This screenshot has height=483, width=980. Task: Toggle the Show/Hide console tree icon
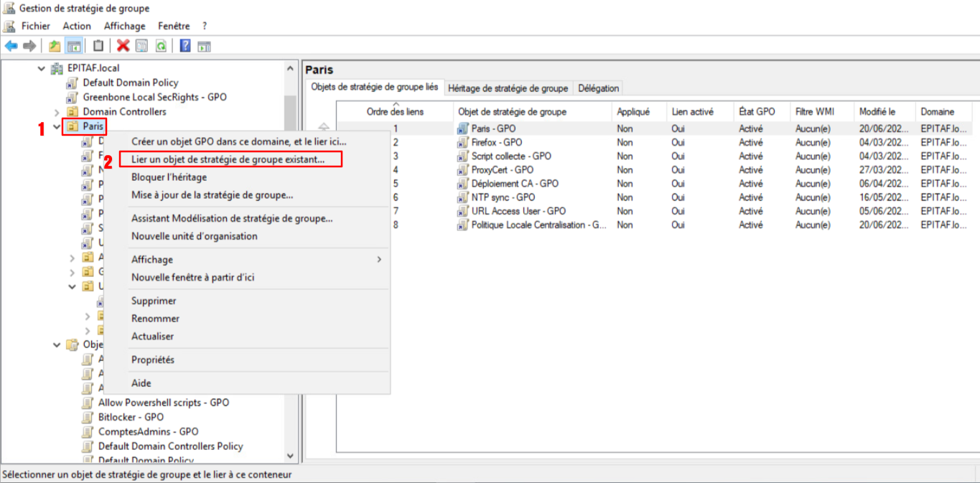tap(73, 46)
